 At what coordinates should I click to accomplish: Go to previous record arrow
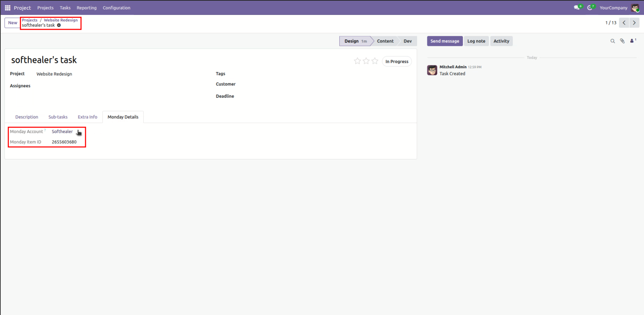624,23
